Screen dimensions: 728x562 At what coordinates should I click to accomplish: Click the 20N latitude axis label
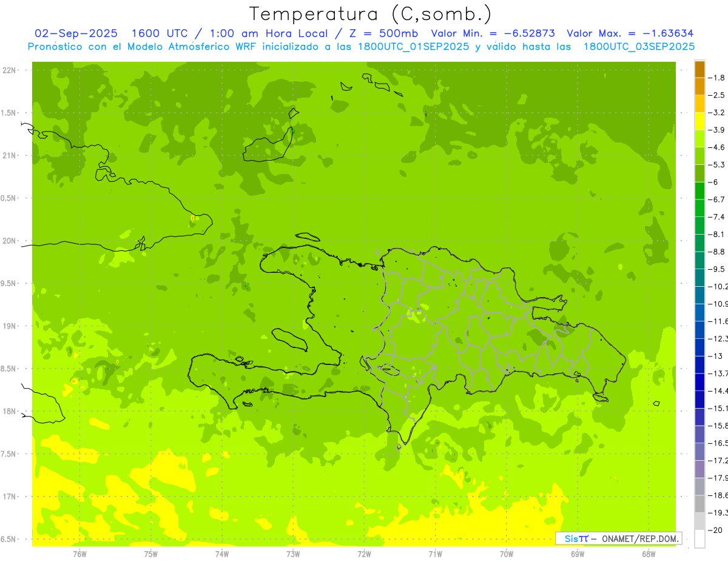point(8,241)
